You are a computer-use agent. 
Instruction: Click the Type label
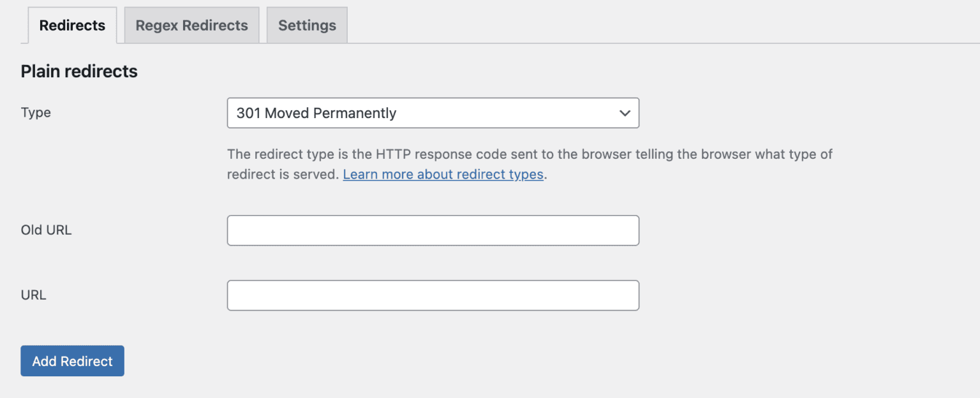(36, 112)
